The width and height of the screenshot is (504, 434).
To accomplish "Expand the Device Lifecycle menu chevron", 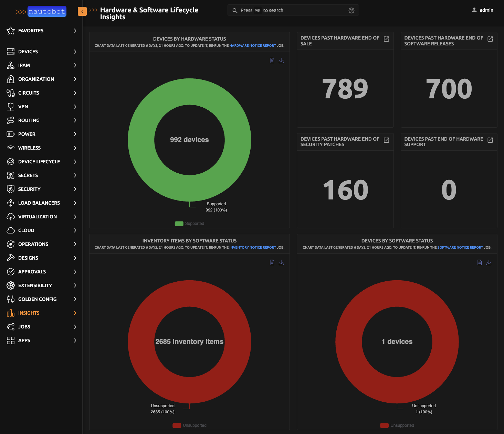I will pyautogui.click(x=75, y=162).
